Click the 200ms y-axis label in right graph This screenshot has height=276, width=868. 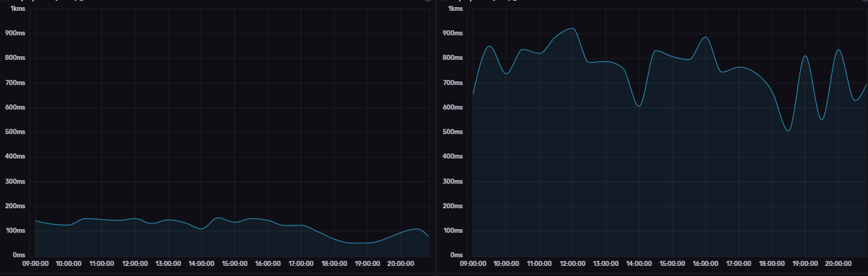(452, 206)
